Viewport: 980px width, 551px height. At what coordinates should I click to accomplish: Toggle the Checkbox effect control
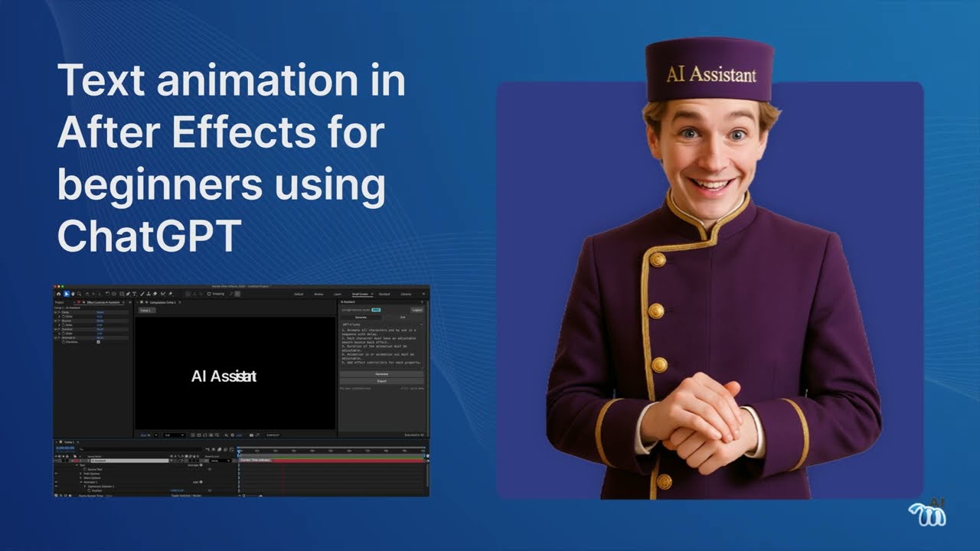click(98, 342)
